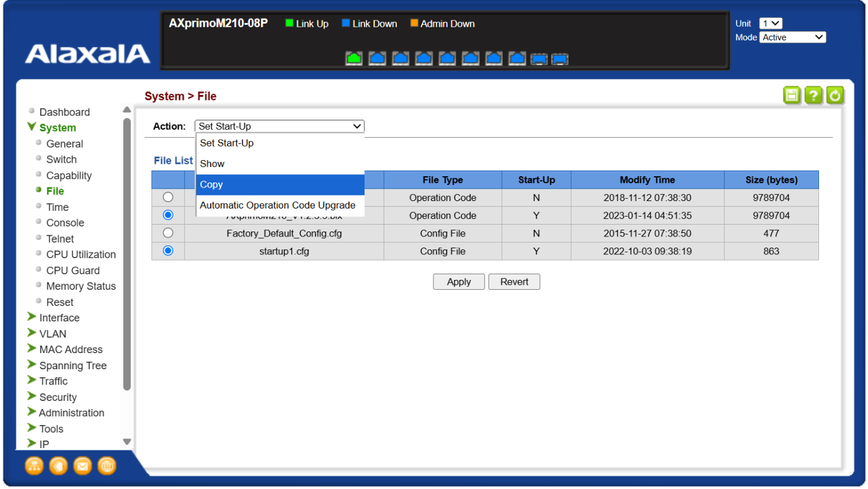Select radio button for Factory_Default_Config.cfg

pos(168,233)
